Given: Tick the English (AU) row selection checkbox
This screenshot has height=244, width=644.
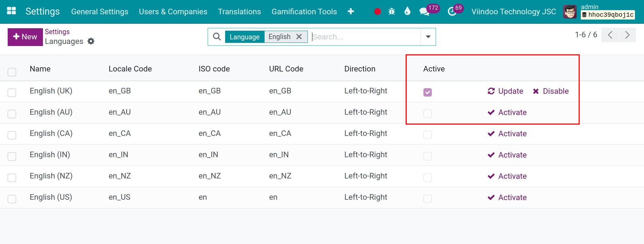Looking at the screenshot, I should (12, 114).
